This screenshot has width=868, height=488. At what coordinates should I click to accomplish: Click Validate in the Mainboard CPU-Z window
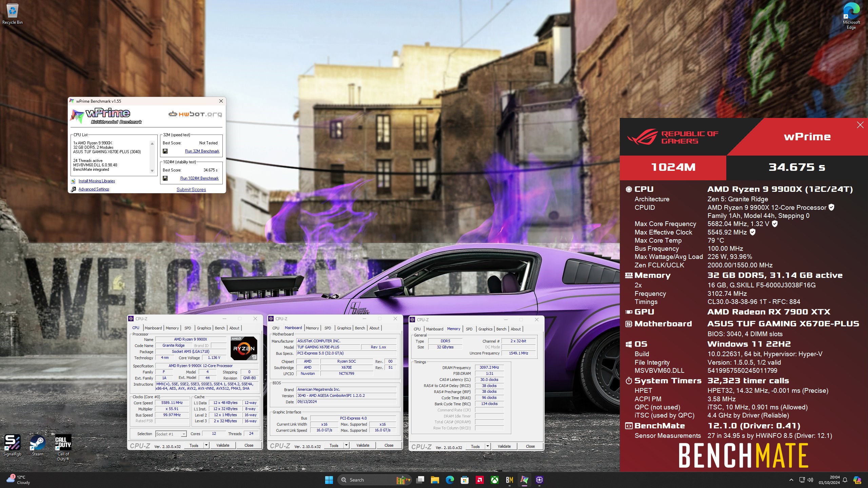point(363,445)
